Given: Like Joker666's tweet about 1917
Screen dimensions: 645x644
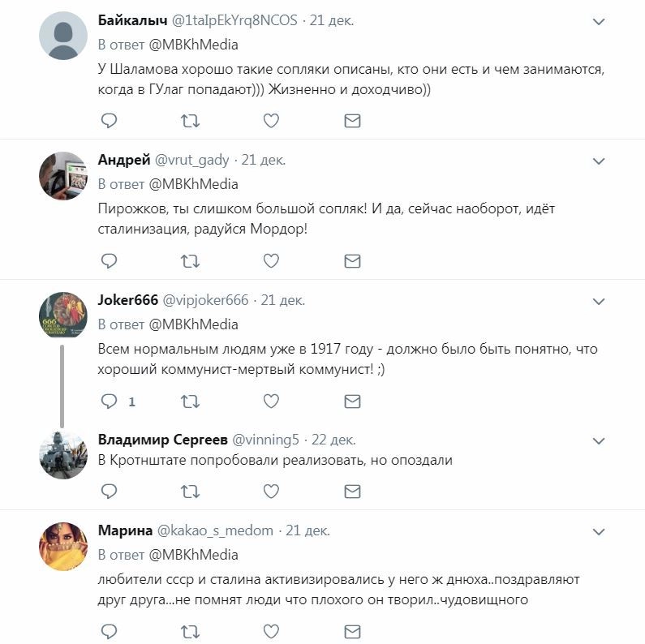Looking at the screenshot, I should (x=271, y=401).
